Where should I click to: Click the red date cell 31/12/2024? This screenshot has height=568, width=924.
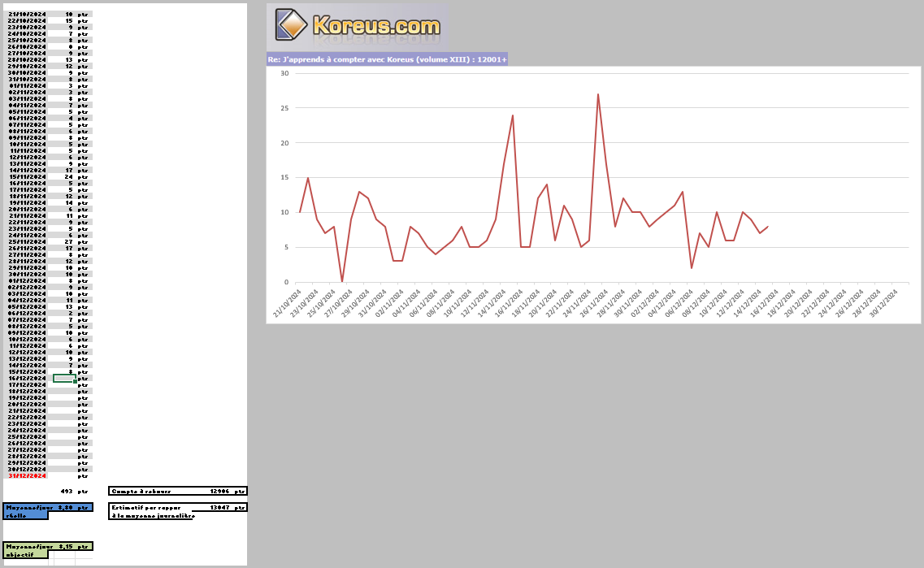tap(28, 476)
